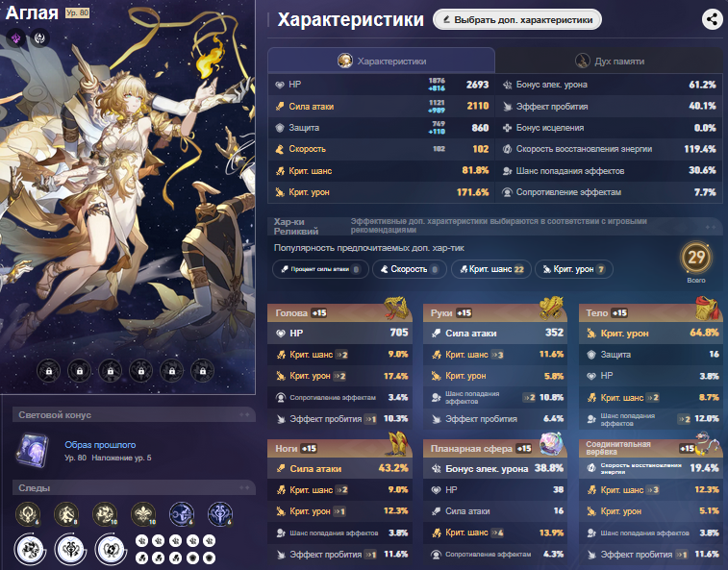Image resolution: width=728 pixels, height=570 pixels.
Task: Click the light cone thumbnail image
Action: (32, 450)
